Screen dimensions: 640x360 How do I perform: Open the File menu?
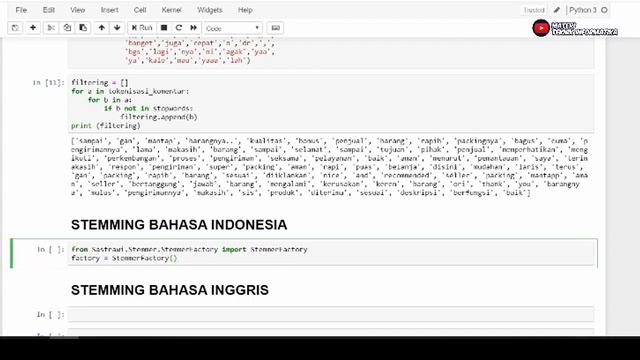click(x=21, y=10)
